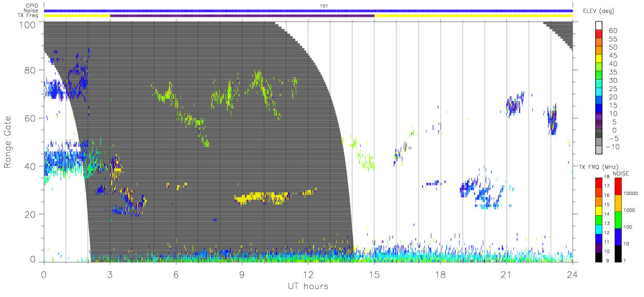This screenshot has height=297, width=644.
Task: Click the CPID value 151
Action: pos(324,6)
